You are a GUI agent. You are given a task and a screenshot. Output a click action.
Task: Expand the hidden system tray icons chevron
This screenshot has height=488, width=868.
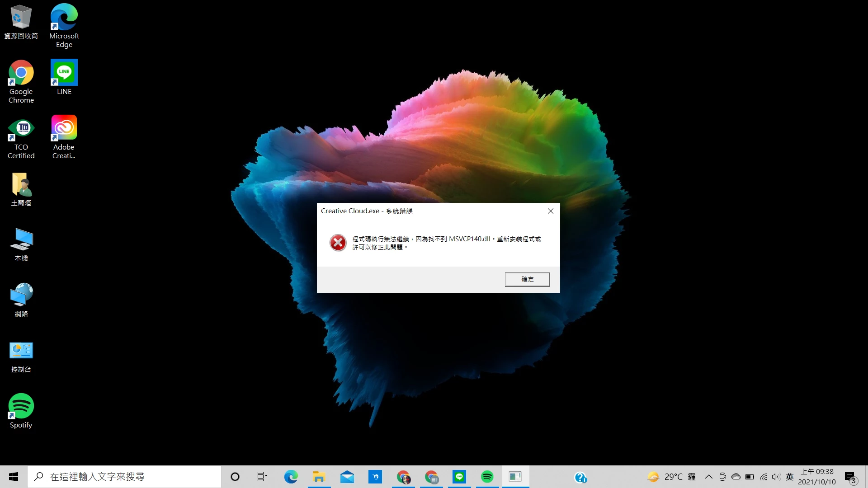tap(708, 477)
